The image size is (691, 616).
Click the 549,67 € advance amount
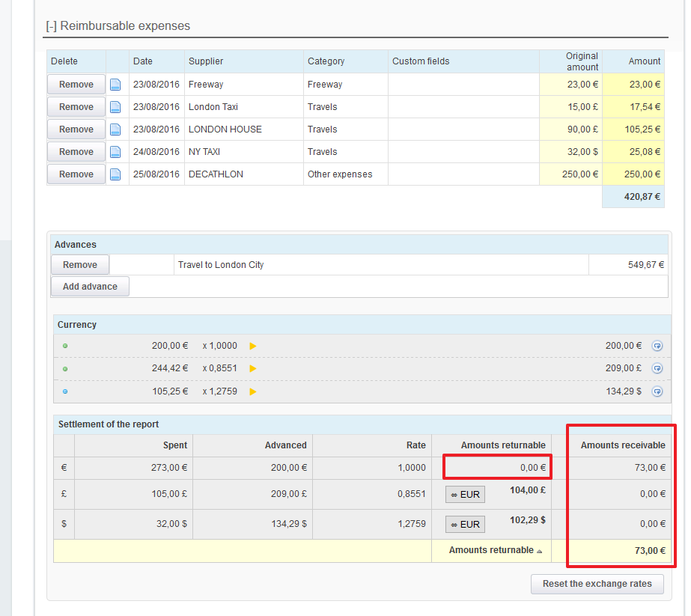click(x=645, y=265)
